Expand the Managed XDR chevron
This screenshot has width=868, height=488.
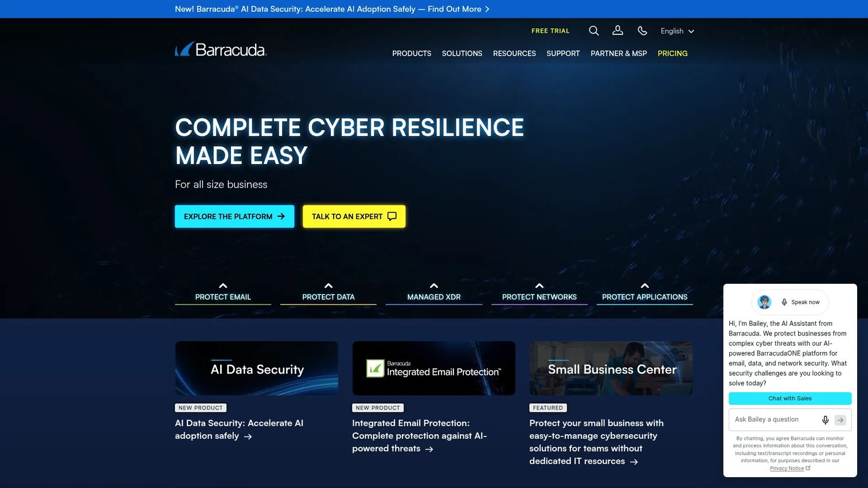pos(434,286)
